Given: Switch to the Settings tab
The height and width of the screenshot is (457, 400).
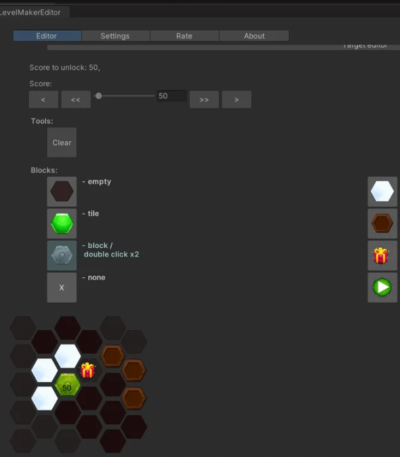Looking at the screenshot, I should tap(115, 36).
